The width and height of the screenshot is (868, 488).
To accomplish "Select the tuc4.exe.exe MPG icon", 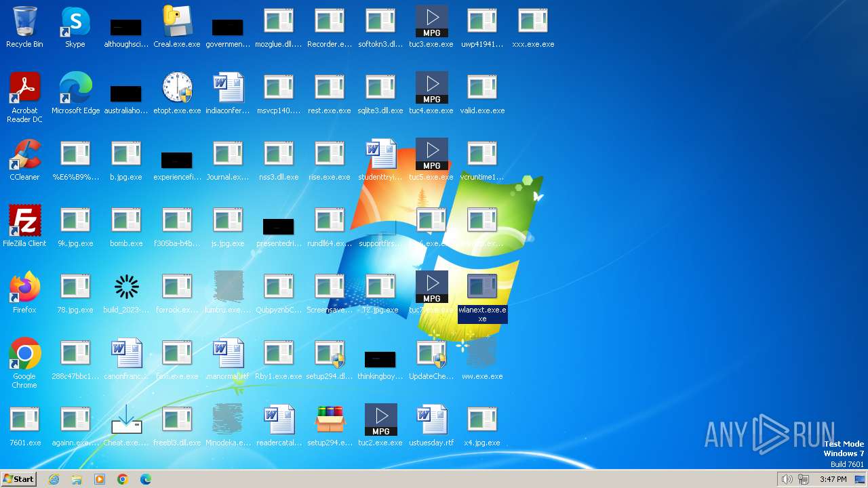I will 432,88.
